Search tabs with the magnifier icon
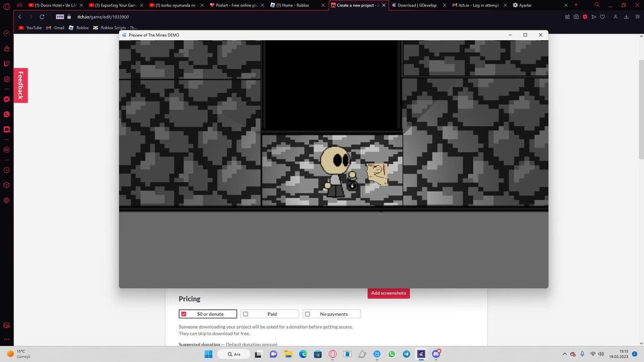 (x=597, y=5)
